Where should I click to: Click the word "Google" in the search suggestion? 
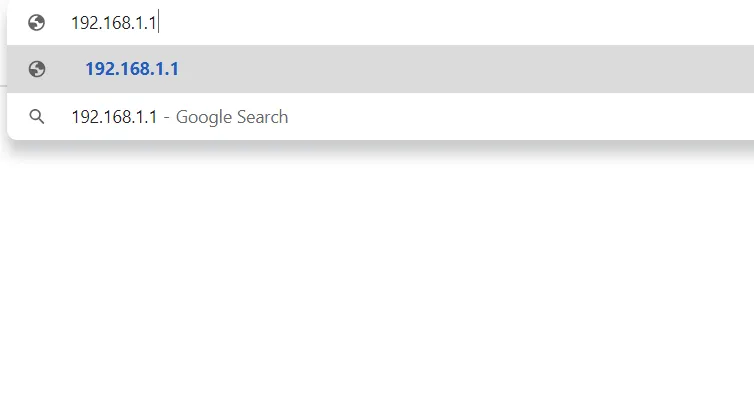tap(204, 117)
